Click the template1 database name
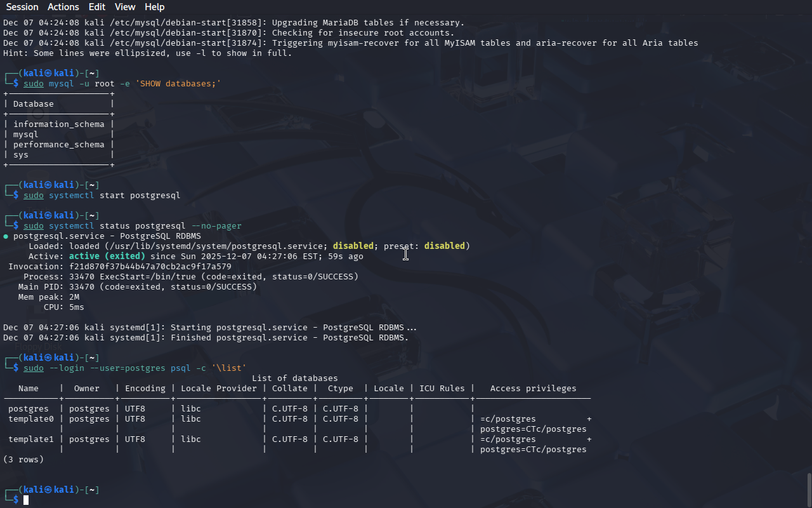The height and width of the screenshot is (508, 812). tap(31, 439)
